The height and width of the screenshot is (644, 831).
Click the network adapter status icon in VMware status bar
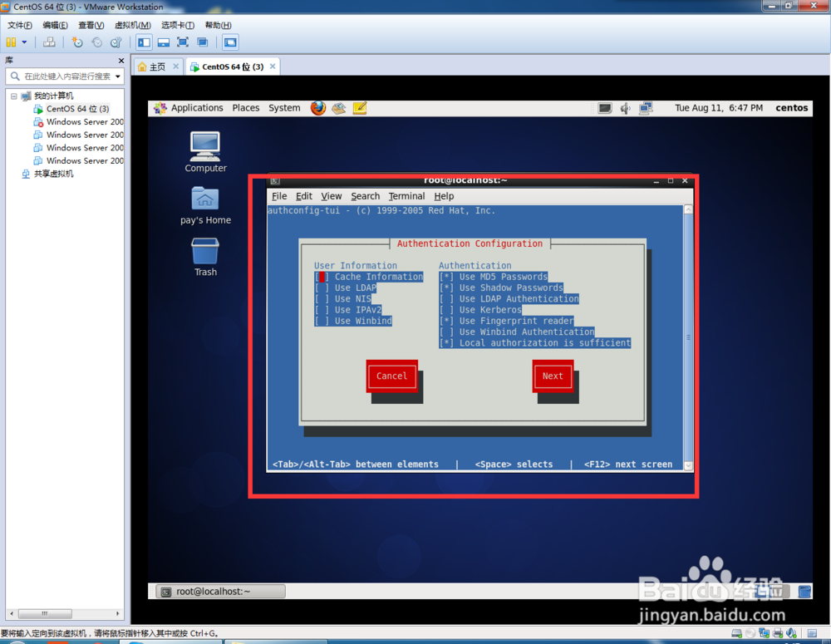(x=765, y=633)
